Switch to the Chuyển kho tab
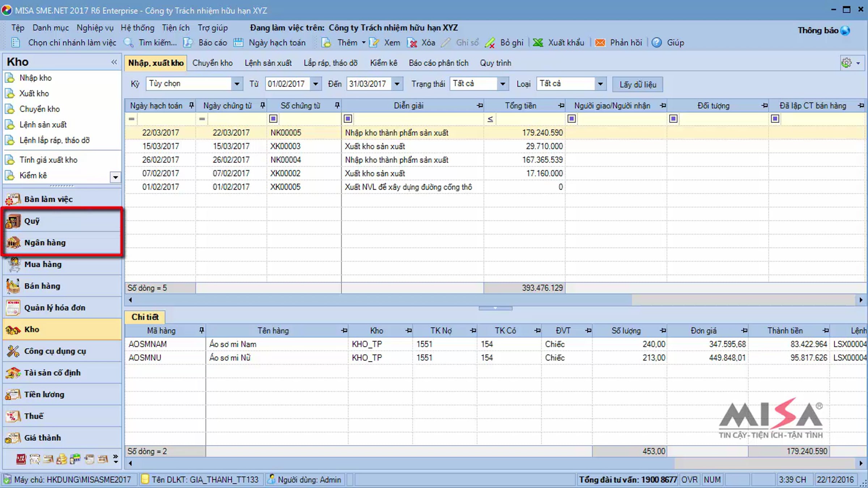Screen dimensions: 868x488 [213, 63]
